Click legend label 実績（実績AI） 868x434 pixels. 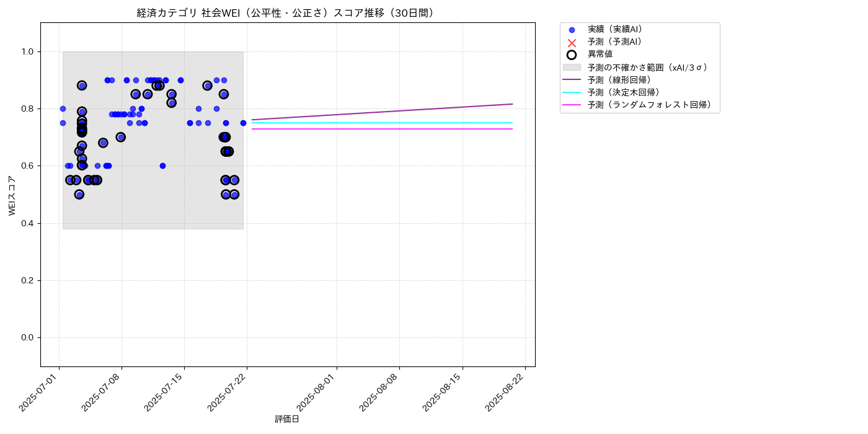point(617,29)
